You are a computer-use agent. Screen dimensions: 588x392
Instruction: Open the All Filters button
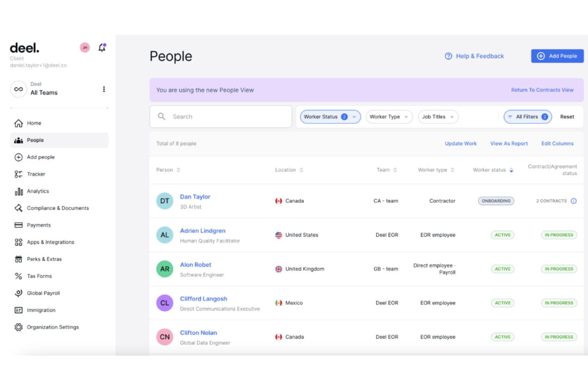point(528,117)
